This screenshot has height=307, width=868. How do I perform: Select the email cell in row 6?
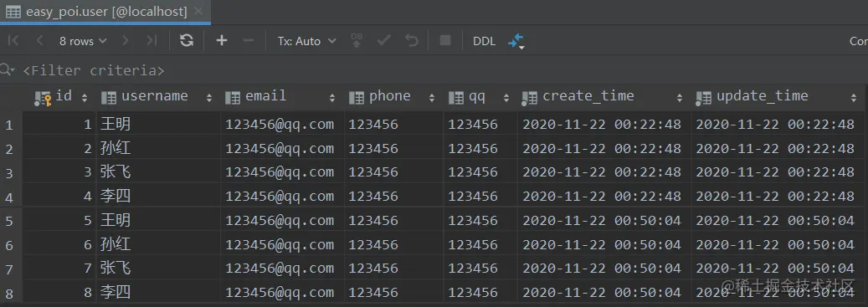click(282, 244)
